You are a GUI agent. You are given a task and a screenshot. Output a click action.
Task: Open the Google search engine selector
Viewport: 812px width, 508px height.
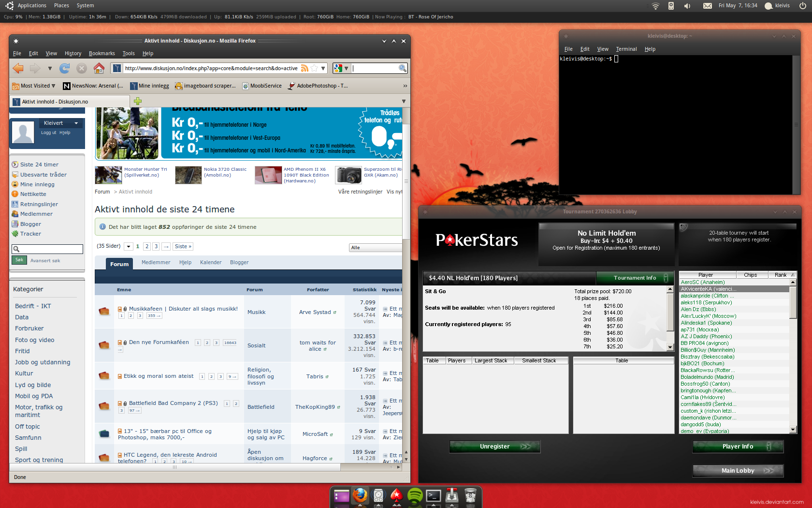click(x=341, y=68)
